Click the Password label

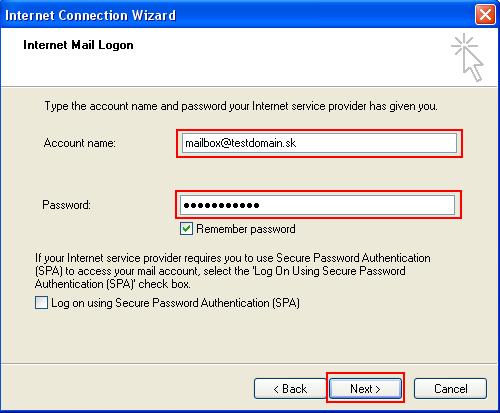[x=66, y=205]
